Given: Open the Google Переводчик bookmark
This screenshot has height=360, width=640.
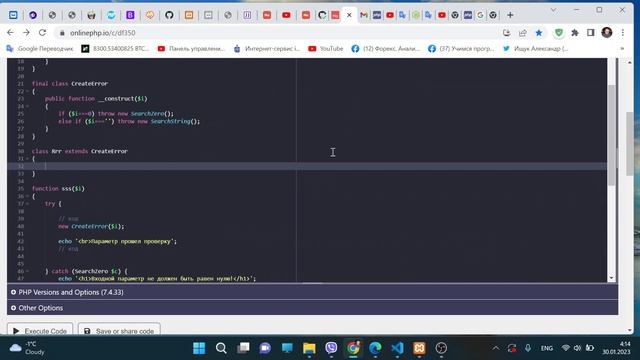Looking at the screenshot, I should click(x=40, y=49).
